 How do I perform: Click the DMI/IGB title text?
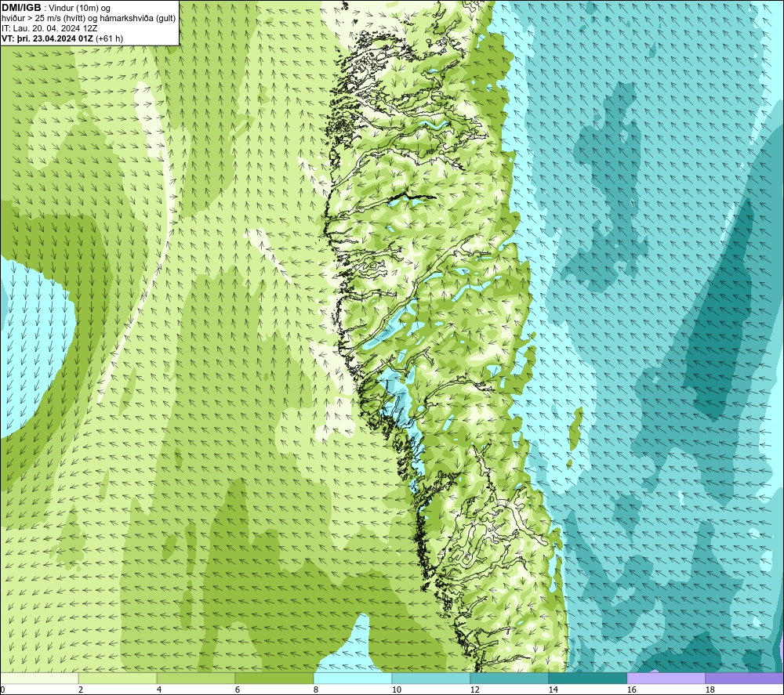click(x=21, y=8)
